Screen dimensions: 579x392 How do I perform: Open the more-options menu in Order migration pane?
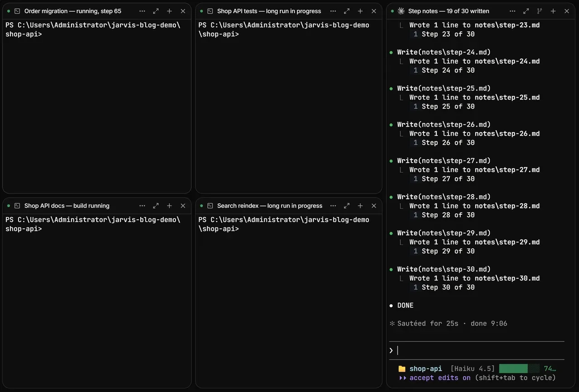coord(142,11)
